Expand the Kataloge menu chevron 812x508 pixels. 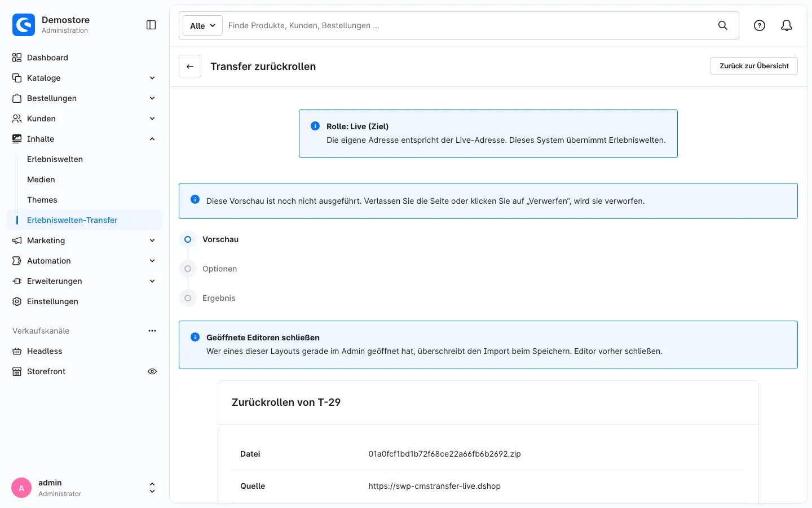click(152, 78)
